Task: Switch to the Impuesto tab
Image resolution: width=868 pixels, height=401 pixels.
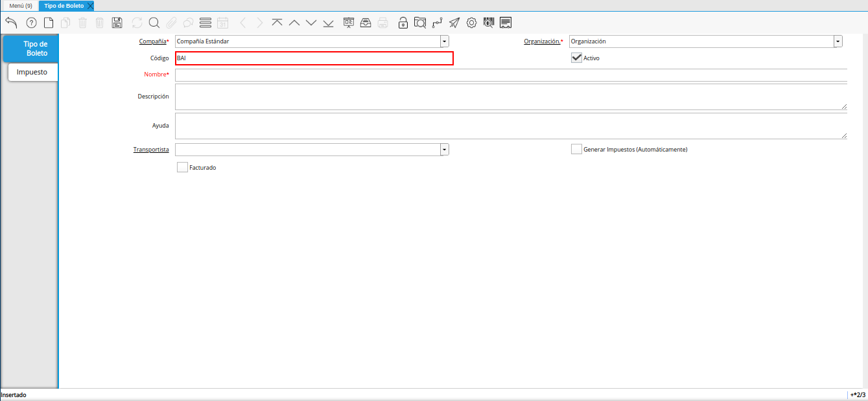Action: pos(32,72)
